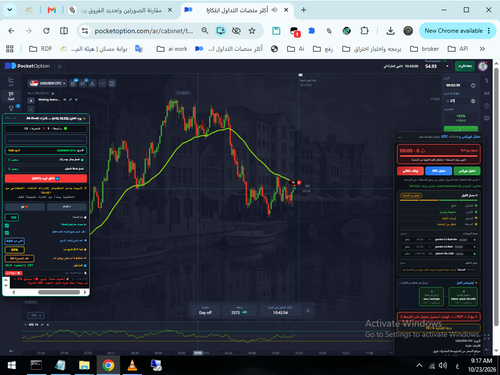Open the API bookmarks folder

tap(458, 49)
